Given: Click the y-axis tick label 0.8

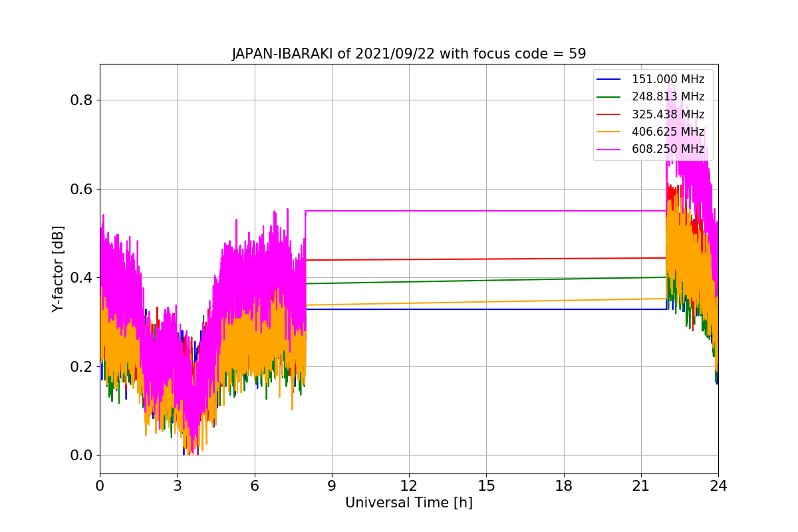Looking at the screenshot, I should 82,100.
